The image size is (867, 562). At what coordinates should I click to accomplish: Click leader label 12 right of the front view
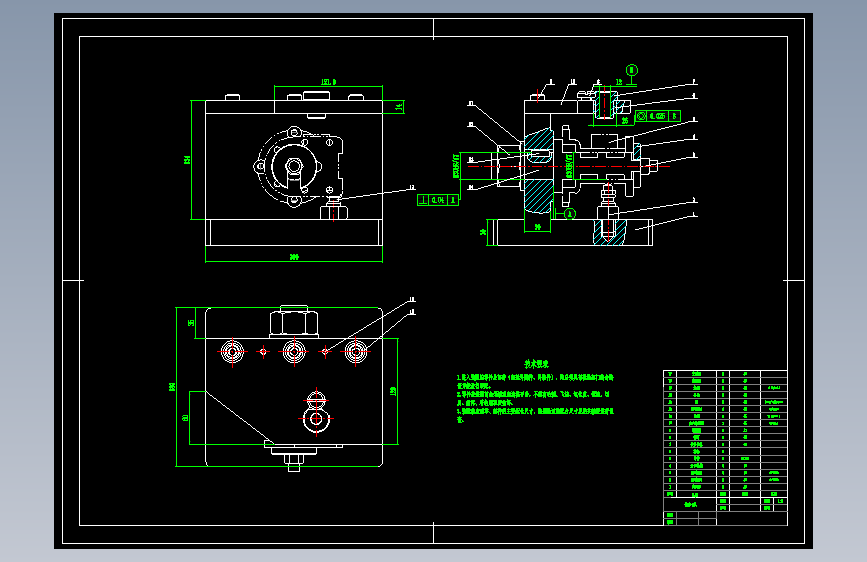(412, 188)
